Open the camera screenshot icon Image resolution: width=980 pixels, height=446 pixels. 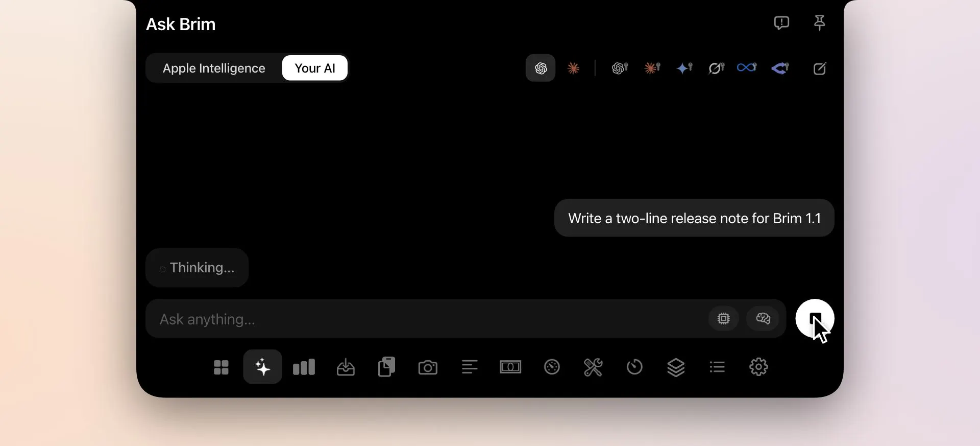[428, 367]
